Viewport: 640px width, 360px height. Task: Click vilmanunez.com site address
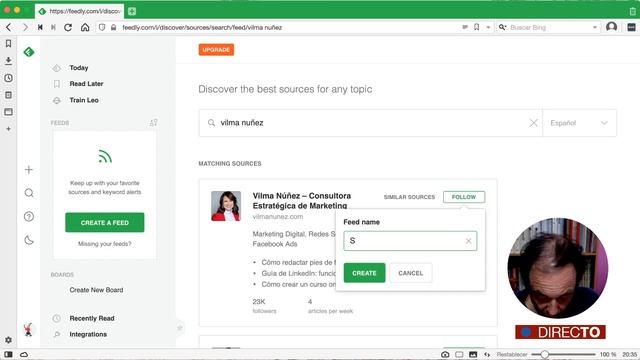[278, 217]
